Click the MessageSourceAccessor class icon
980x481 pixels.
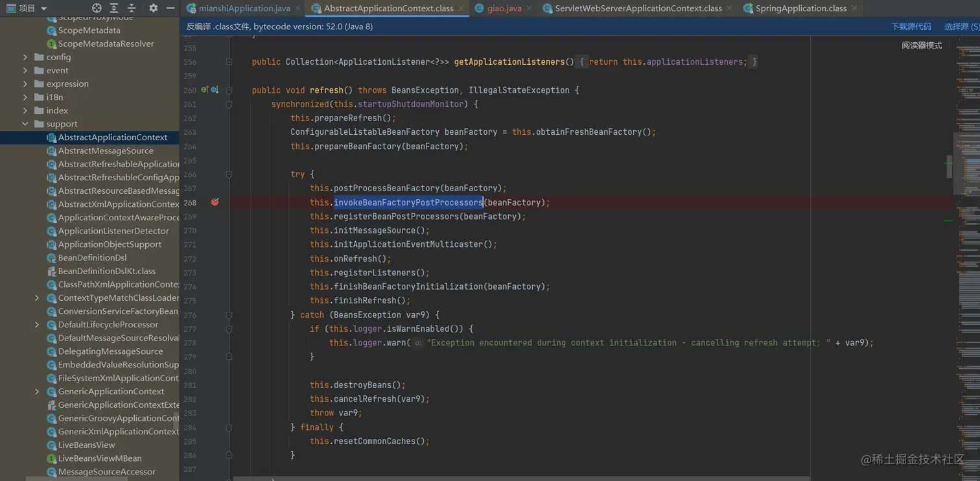51,472
